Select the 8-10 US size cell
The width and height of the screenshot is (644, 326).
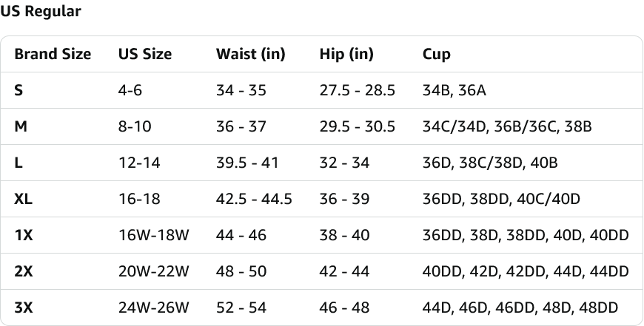point(135,126)
